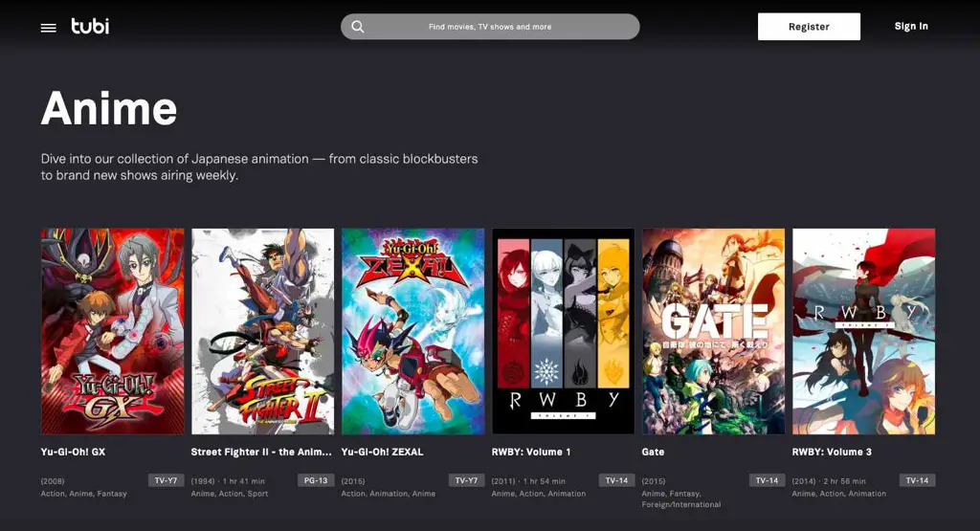980x531 pixels.
Task: Open the RWBY Volume 3 poster
Action: tap(864, 331)
